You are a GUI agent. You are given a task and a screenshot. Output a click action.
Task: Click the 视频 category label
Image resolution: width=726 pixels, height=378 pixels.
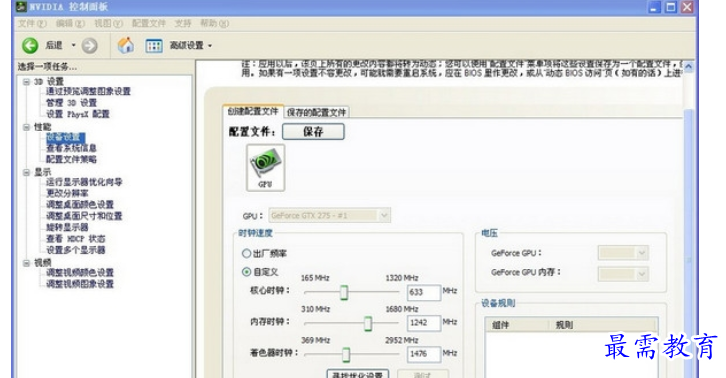point(43,263)
